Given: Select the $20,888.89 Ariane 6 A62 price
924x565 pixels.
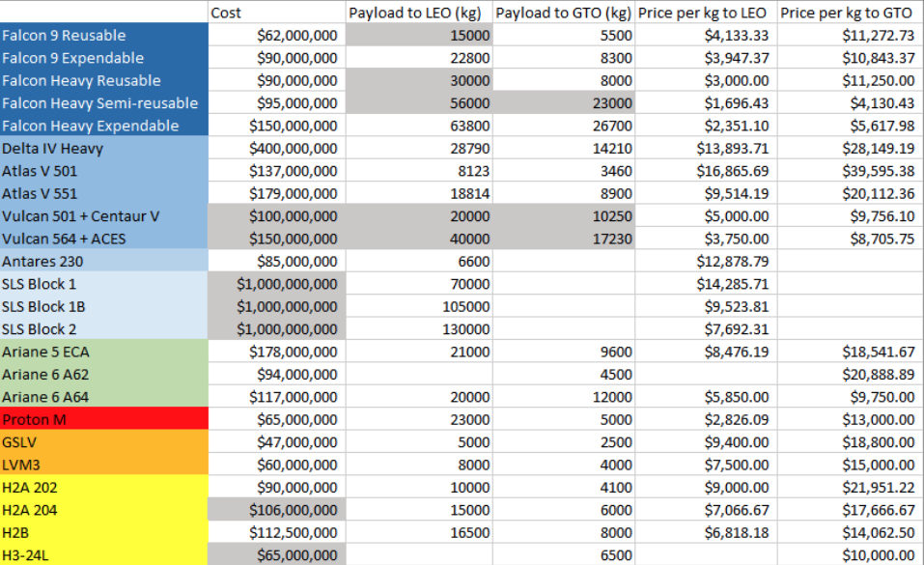Looking at the screenshot, I should [x=851, y=375].
